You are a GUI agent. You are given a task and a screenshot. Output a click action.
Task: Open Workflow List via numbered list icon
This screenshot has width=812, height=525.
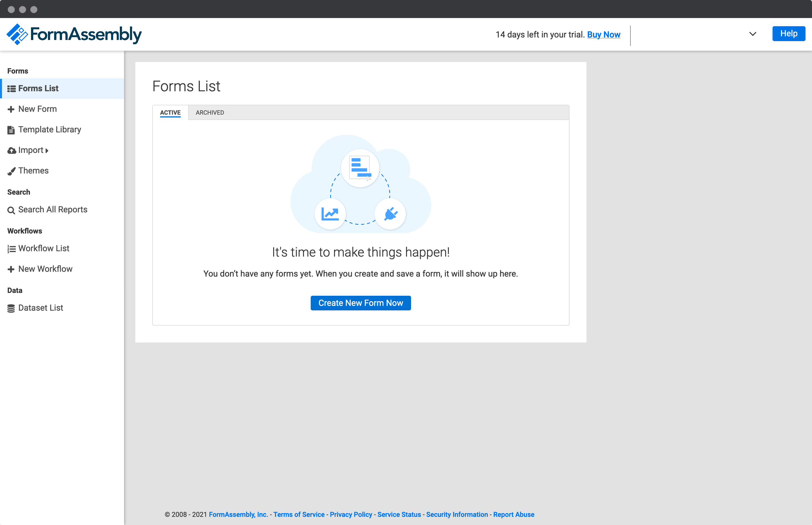pos(11,248)
